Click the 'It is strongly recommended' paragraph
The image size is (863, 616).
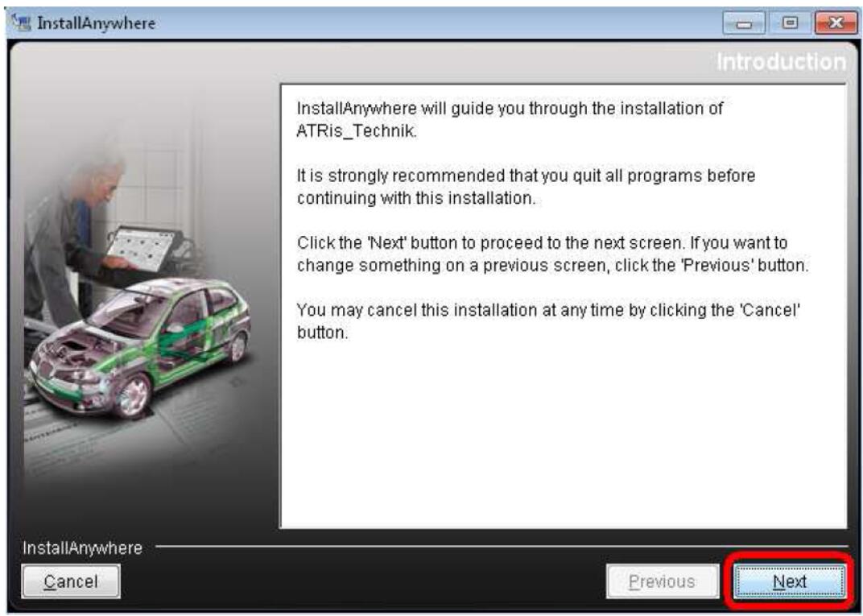pyautogui.click(x=526, y=187)
